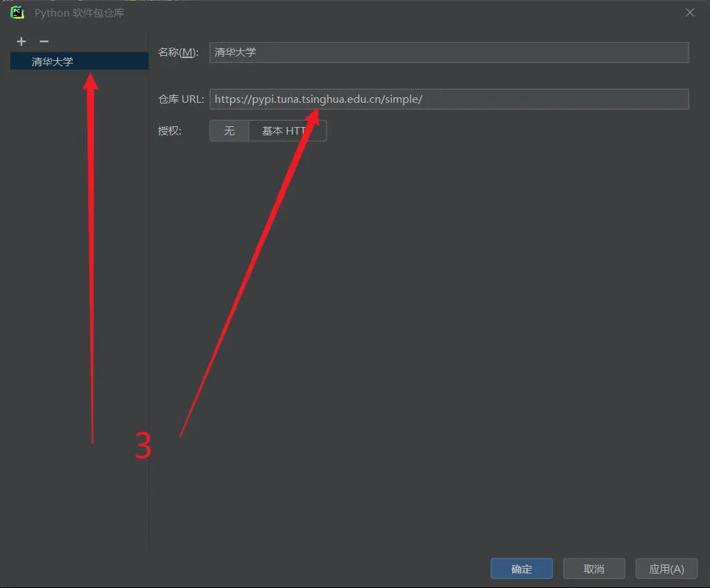Remove selected repository with minus icon
The image size is (710, 588).
click(44, 41)
